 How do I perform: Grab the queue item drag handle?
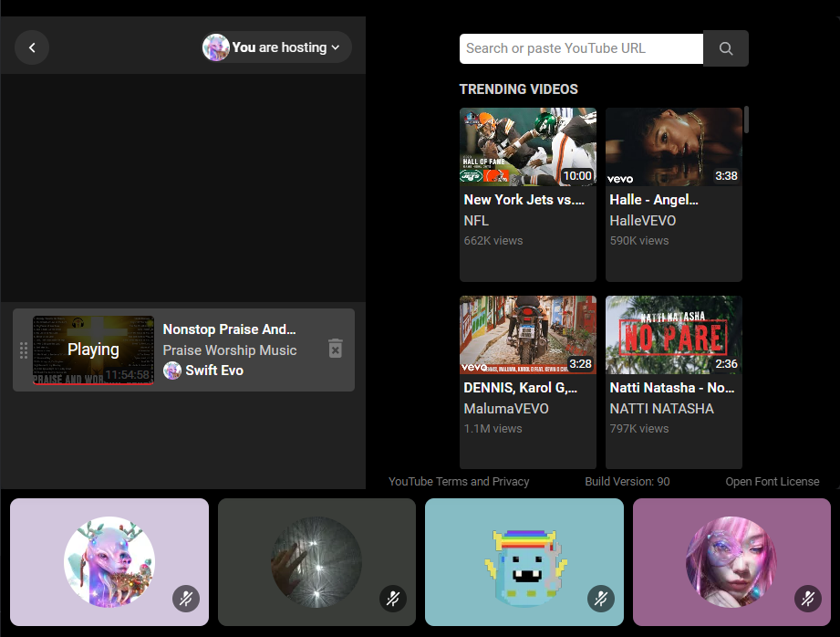click(x=24, y=350)
